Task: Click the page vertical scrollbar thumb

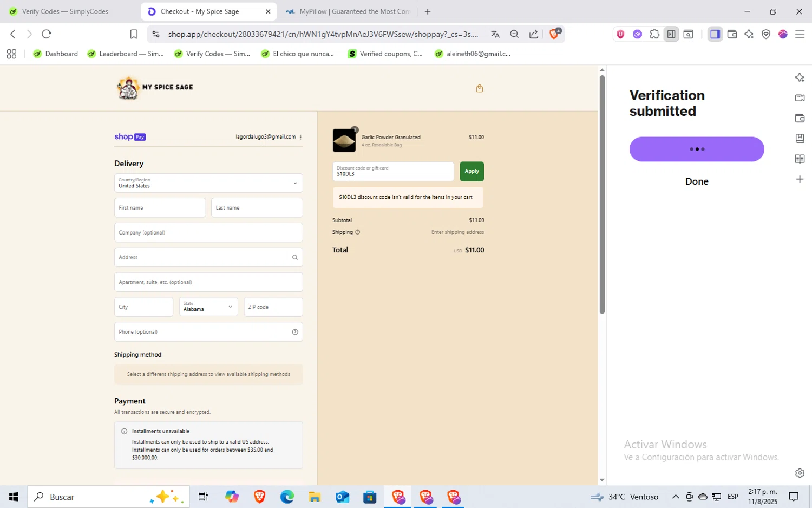Action: click(x=602, y=194)
